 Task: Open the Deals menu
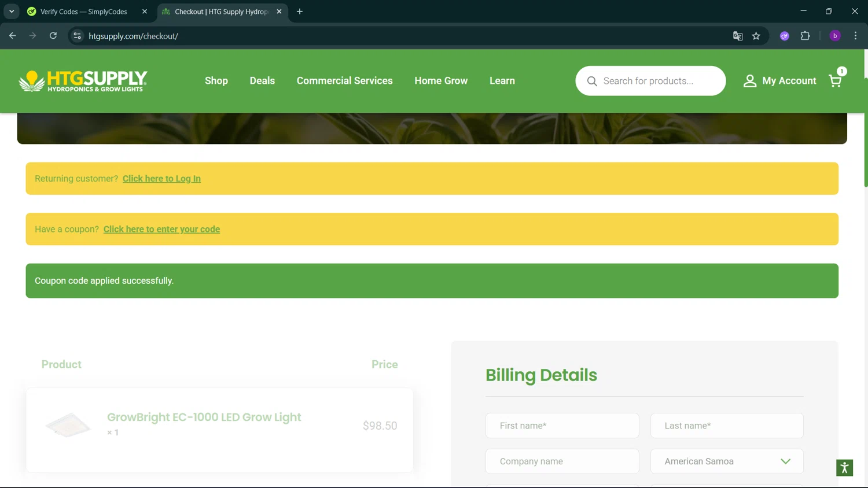click(x=262, y=81)
